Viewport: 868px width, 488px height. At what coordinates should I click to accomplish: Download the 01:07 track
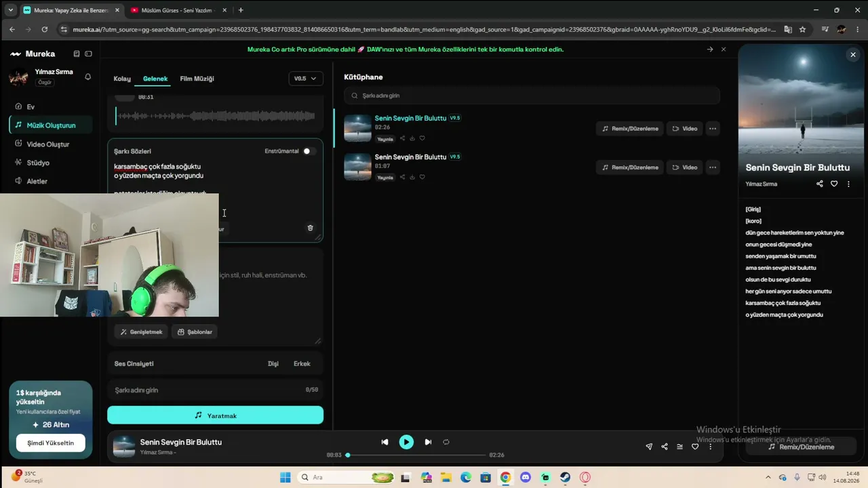pos(412,177)
